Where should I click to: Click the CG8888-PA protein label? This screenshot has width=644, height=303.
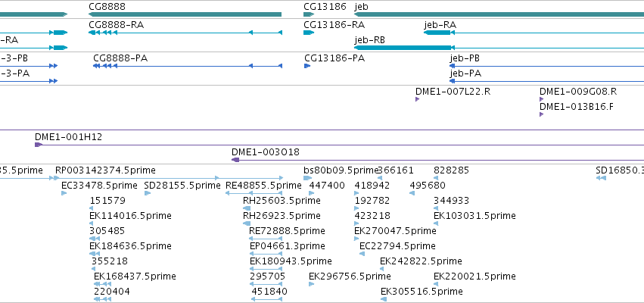point(120,58)
